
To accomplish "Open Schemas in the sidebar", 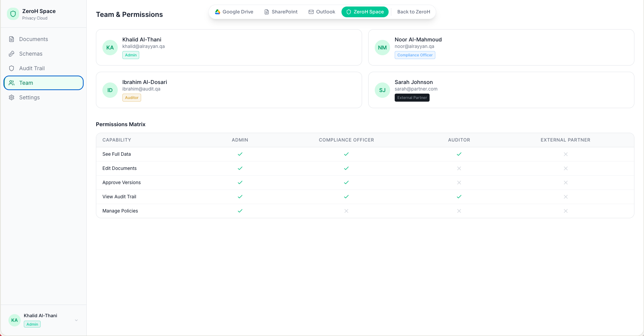I will pos(31,54).
